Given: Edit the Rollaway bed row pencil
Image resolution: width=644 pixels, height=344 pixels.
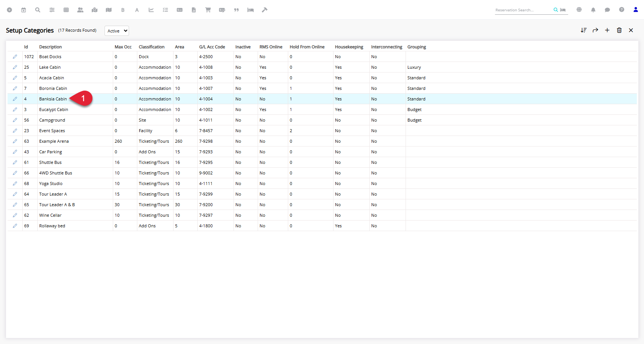Looking at the screenshot, I should (x=15, y=226).
